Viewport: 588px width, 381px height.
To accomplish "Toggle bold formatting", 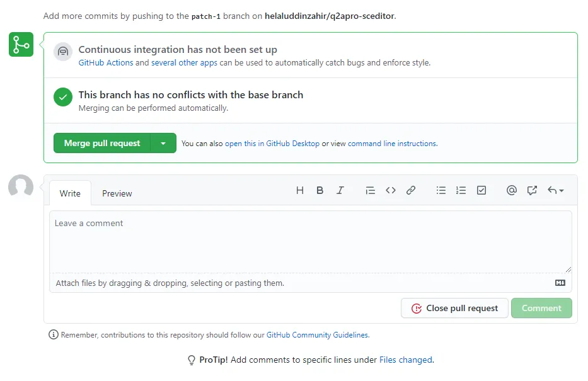I will (x=320, y=190).
